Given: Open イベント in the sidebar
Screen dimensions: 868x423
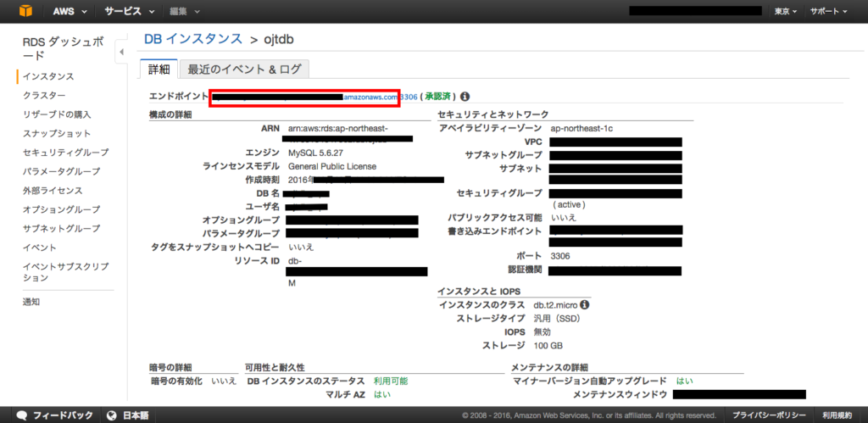Looking at the screenshot, I should click(39, 247).
